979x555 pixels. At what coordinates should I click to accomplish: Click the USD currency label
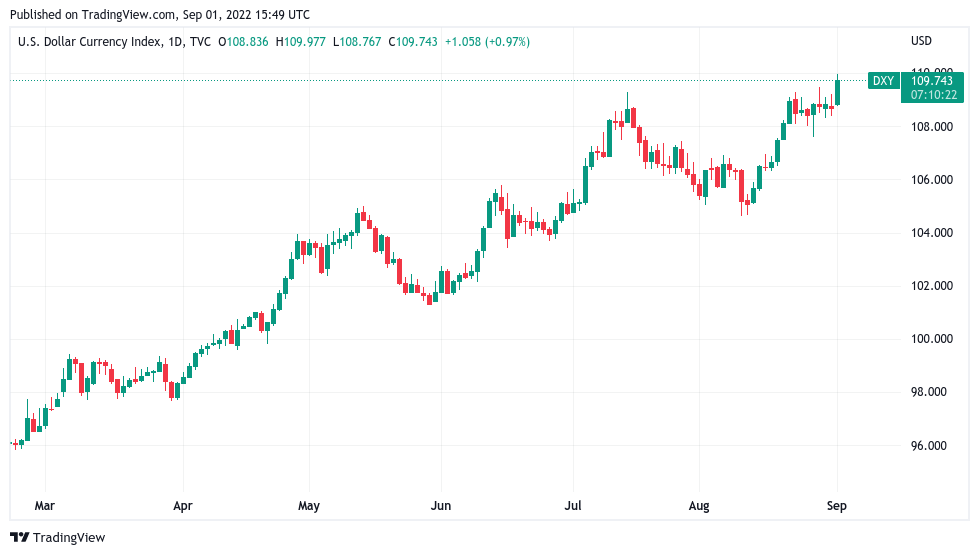[921, 41]
